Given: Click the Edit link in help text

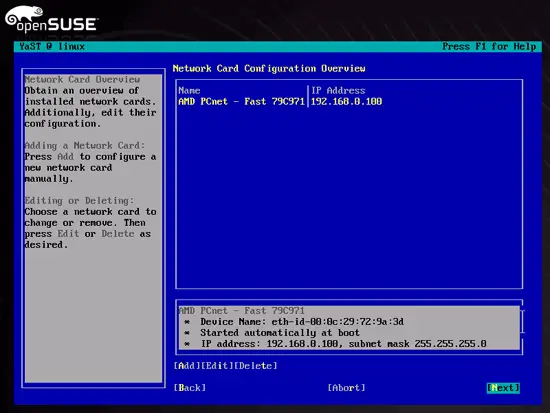Looking at the screenshot, I should point(68,234).
